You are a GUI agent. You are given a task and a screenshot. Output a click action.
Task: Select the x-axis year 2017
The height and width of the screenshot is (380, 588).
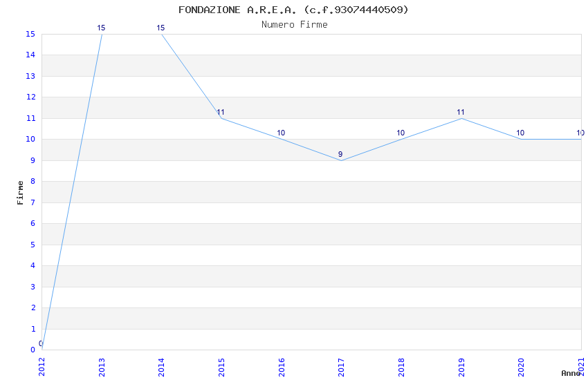coord(341,367)
